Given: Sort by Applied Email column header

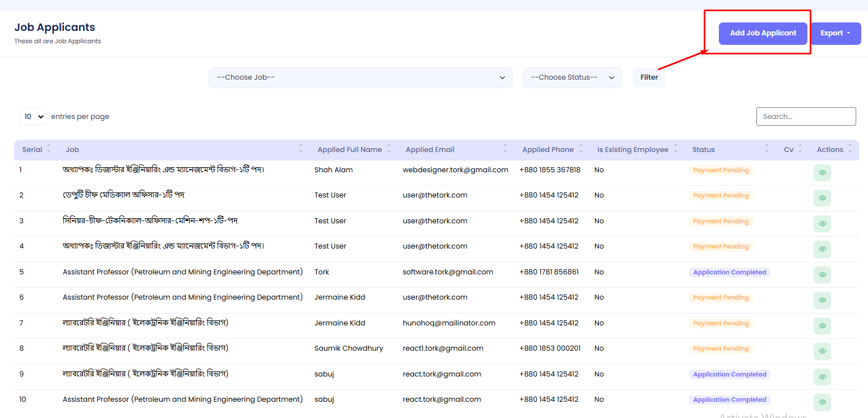Looking at the screenshot, I should [x=430, y=150].
